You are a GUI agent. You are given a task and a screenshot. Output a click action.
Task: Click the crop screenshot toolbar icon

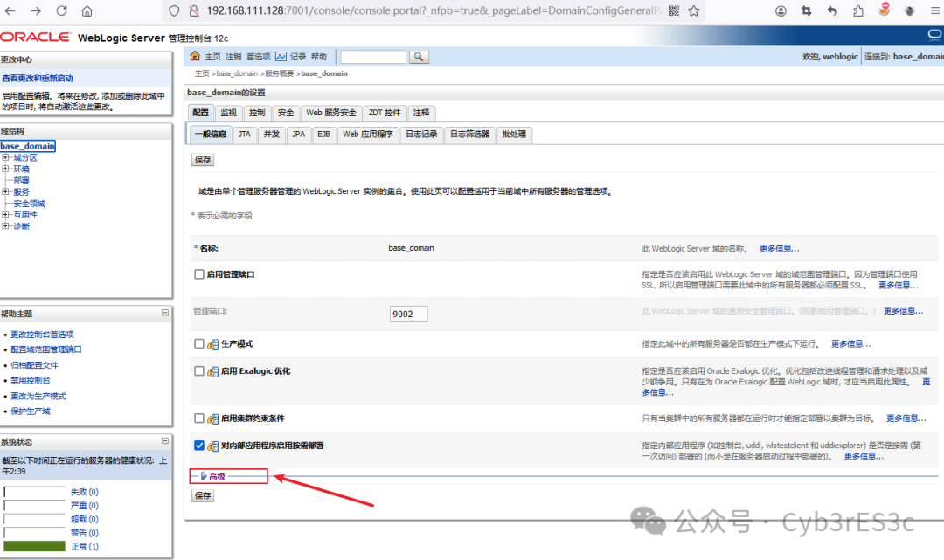click(x=806, y=10)
